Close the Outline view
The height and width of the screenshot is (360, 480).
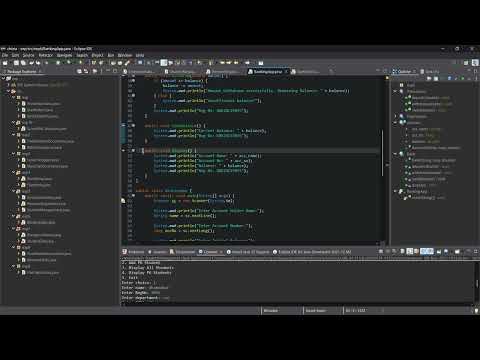pyautogui.click(x=415, y=71)
